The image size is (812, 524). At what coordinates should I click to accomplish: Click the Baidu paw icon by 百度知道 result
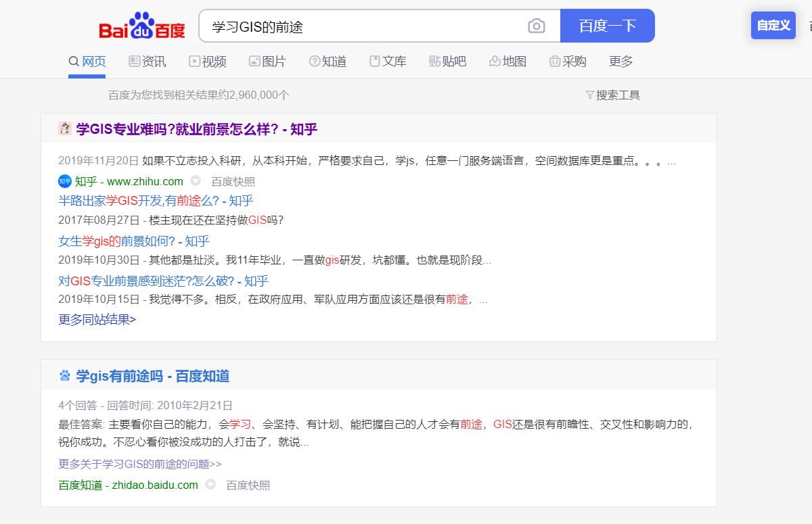point(65,375)
